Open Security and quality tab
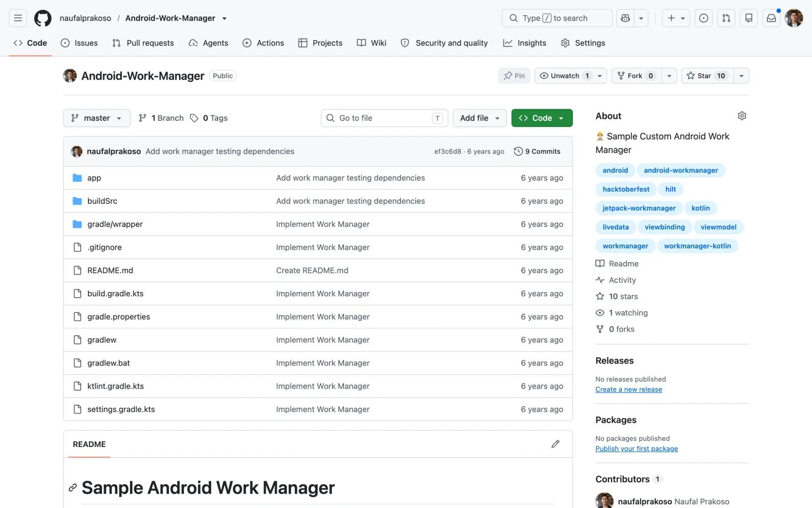Viewport: 812px width, 508px height. pos(444,43)
